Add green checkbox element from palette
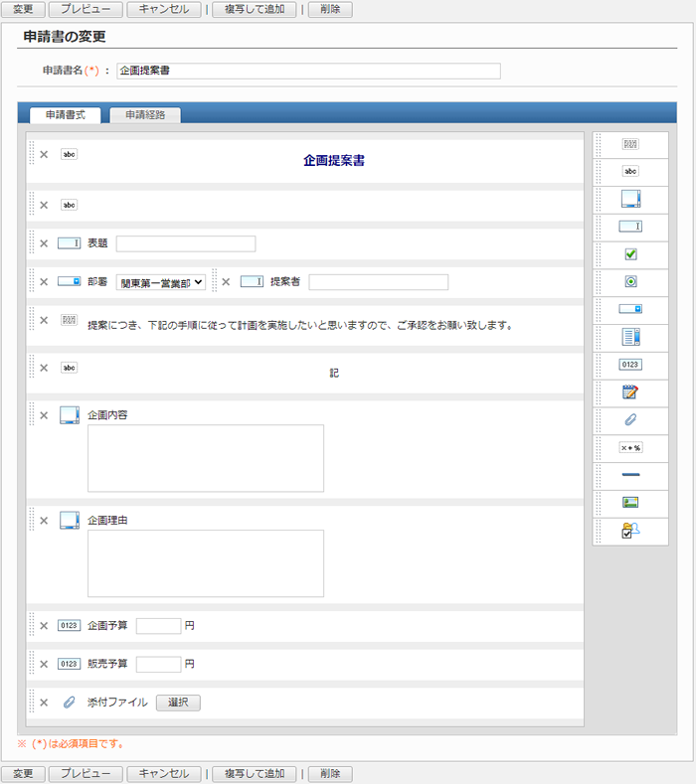Viewport: 696px width, 784px height. click(630, 254)
